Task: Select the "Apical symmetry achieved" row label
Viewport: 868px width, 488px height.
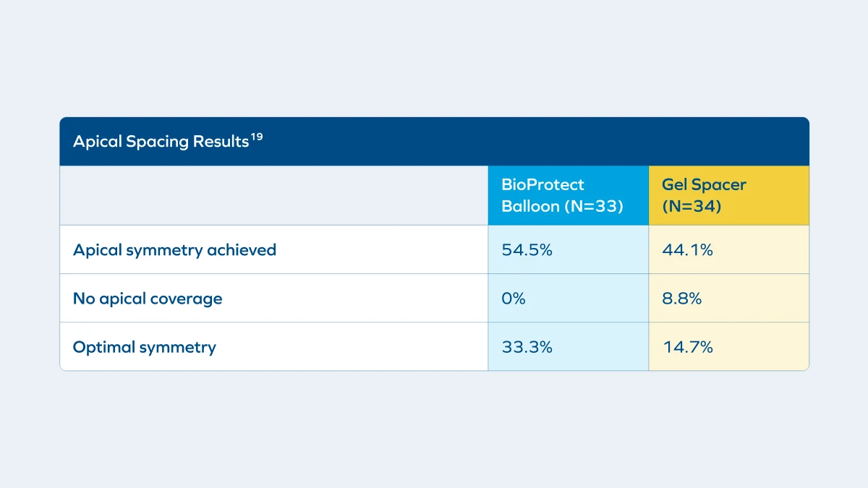Action: pyautogui.click(x=174, y=250)
